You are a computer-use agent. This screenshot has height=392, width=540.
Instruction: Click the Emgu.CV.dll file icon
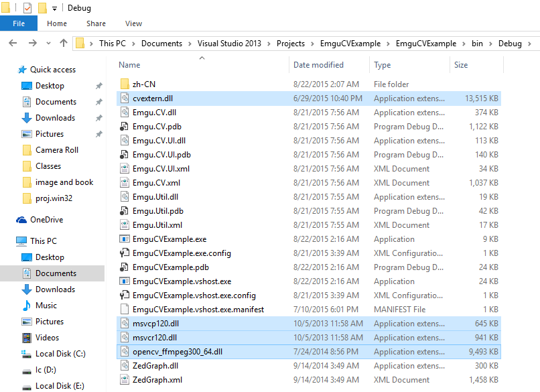[125, 113]
